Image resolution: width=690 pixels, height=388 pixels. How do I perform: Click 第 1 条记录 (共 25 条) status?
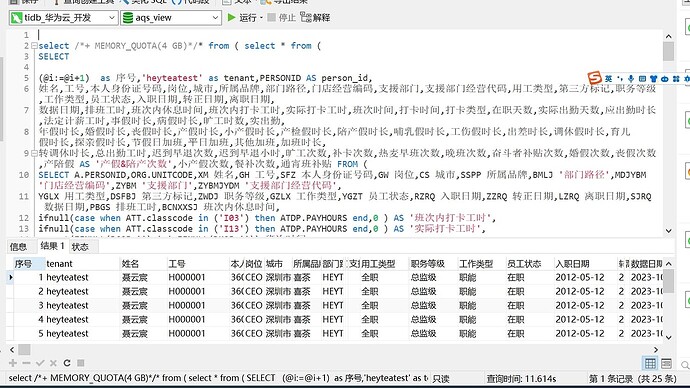(632, 378)
